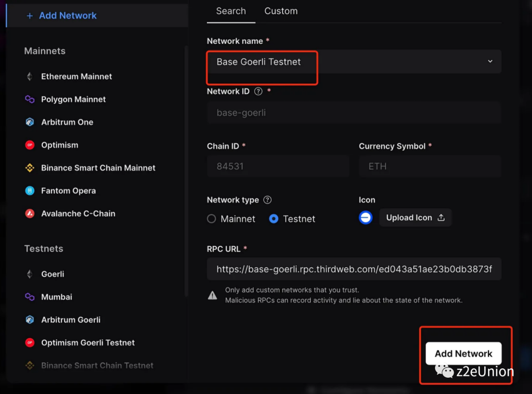The height and width of the screenshot is (394, 532).
Task: Select the Fantom Opera icon
Action: point(30,191)
